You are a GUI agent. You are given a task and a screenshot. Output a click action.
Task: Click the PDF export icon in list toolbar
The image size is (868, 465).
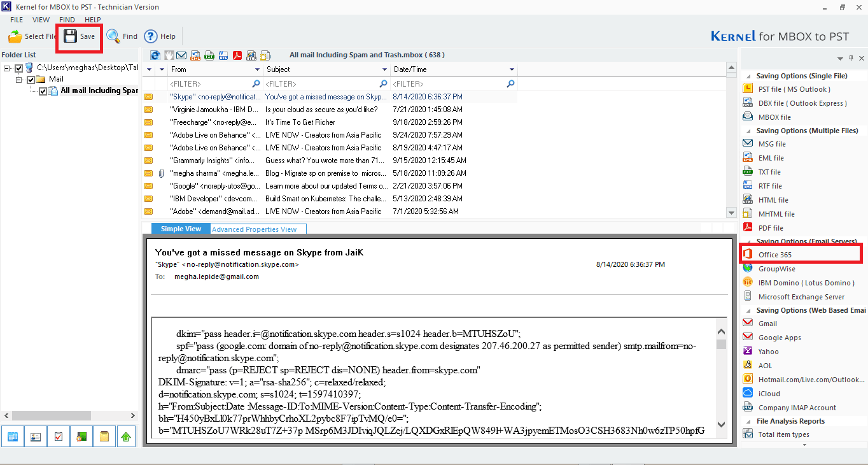tap(238, 55)
